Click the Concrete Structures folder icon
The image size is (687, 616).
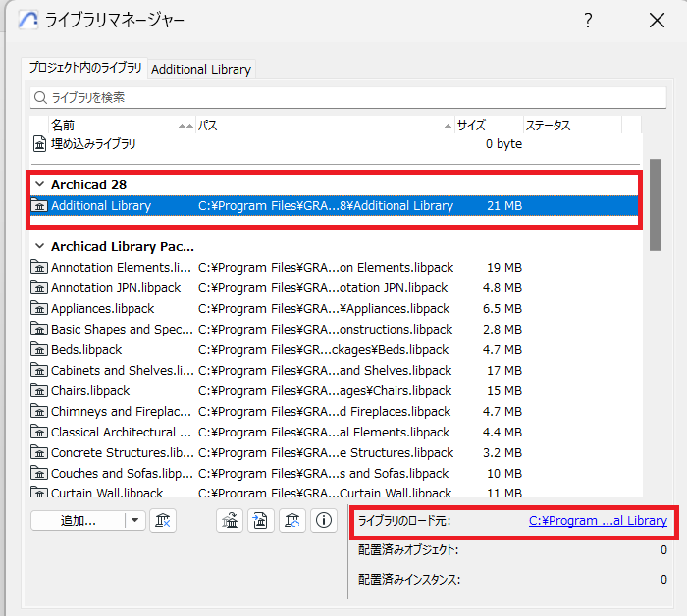[39, 452]
